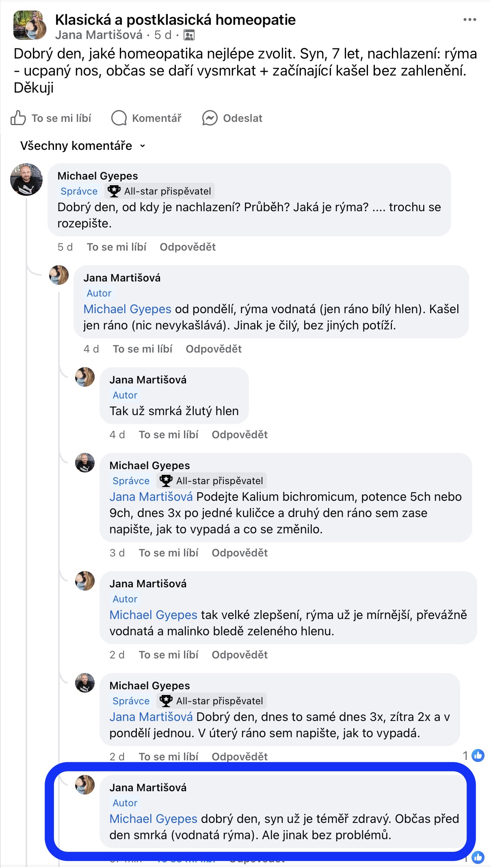
Task: Like Michael Gyepes's first comment
Action: [x=117, y=247]
